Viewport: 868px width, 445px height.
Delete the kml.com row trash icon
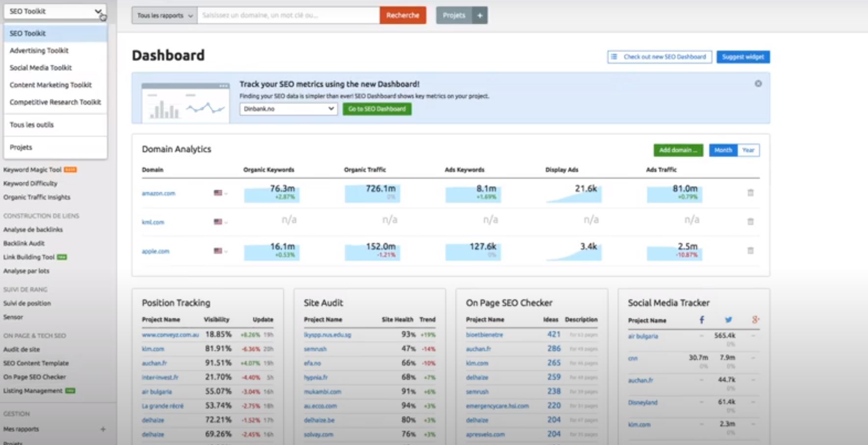click(x=750, y=222)
